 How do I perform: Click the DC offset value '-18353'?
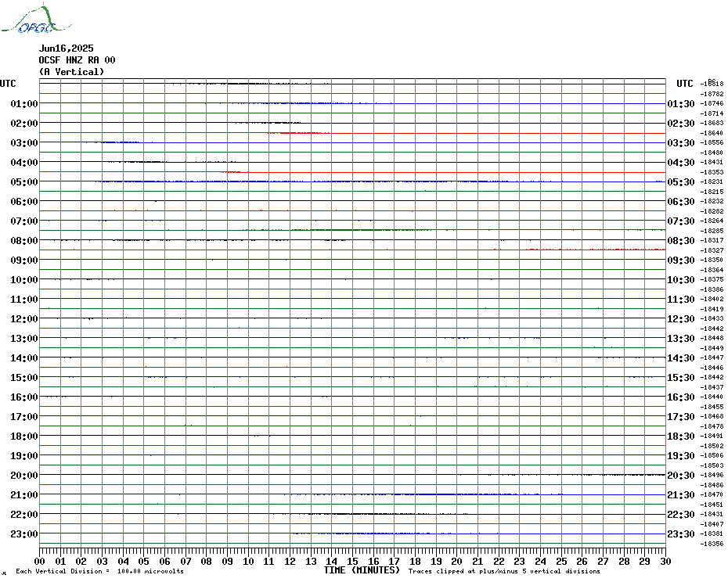pyautogui.click(x=712, y=172)
